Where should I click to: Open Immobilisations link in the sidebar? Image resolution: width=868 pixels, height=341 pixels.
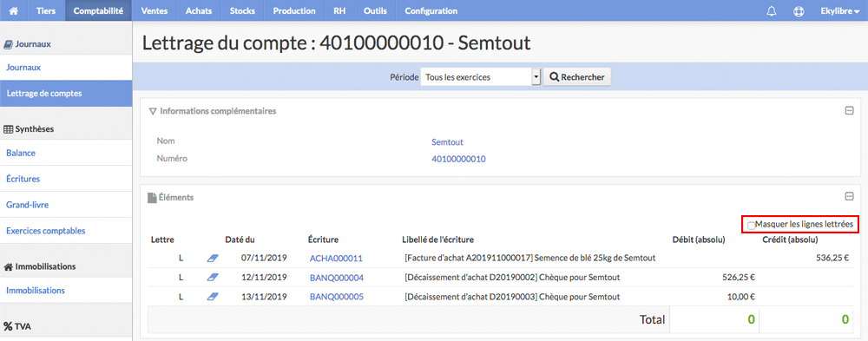66,290
